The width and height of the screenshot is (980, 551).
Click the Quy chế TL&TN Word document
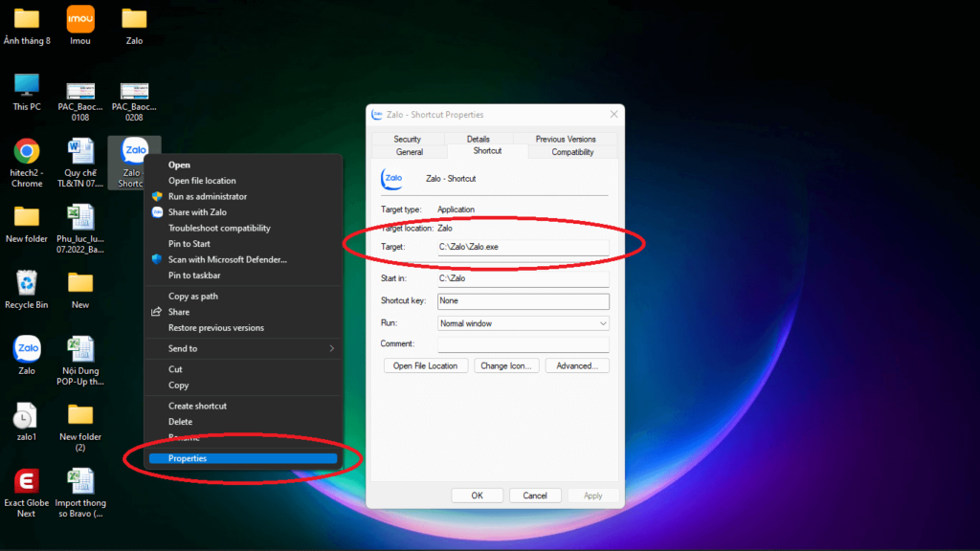pos(80,152)
